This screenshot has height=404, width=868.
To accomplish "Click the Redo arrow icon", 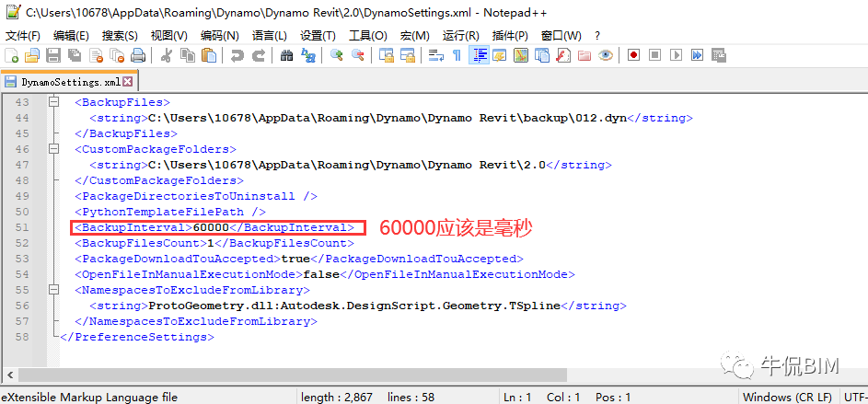I will tap(258, 55).
